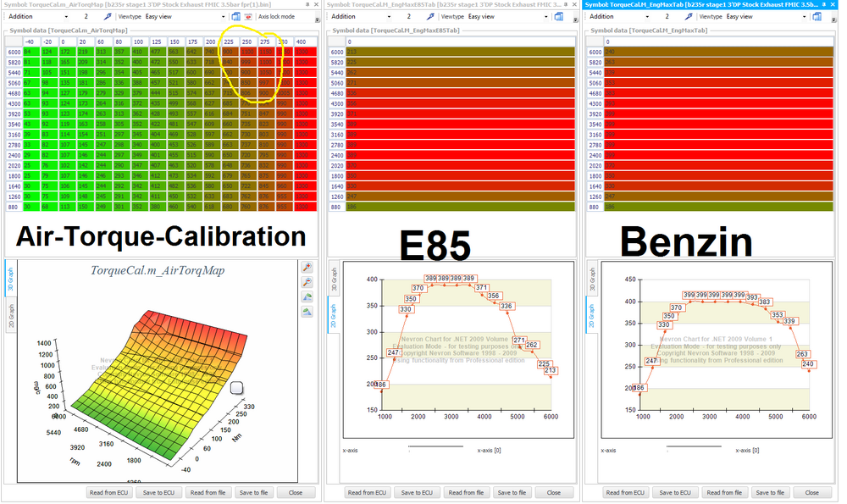The width and height of the screenshot is (847, 504).
Task: Click the operand value field in EngMaxE85Tab toolbar
Action: (409, 17)
